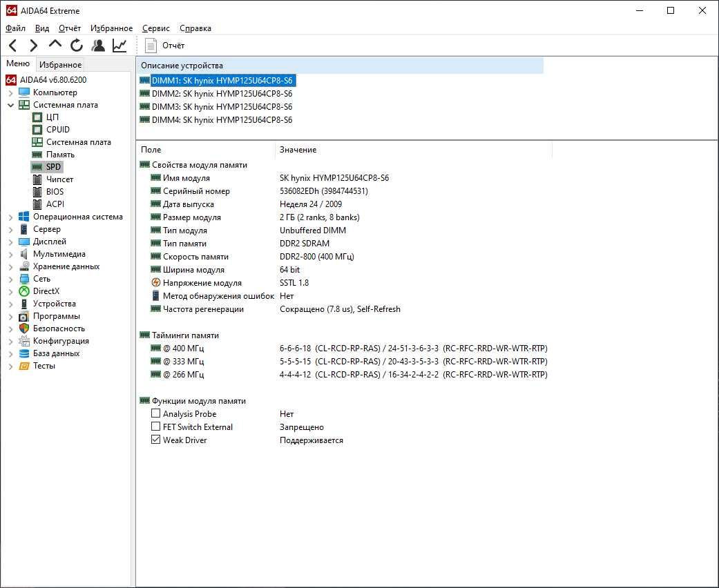Toggle the Analysis Probe checkbox
Viewport: 719px width, 588px height.
(156, 413)
